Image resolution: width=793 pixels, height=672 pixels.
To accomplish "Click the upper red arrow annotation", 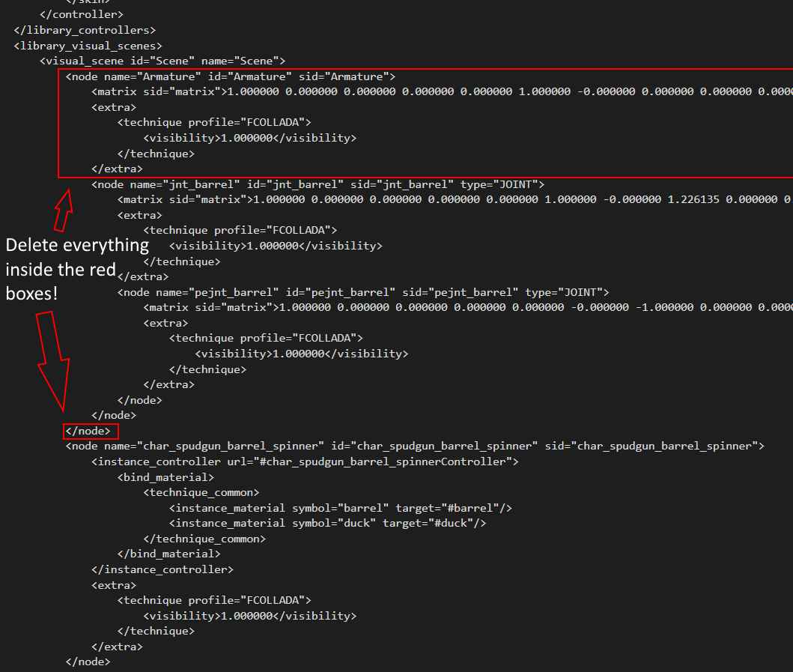I will 64,211.
